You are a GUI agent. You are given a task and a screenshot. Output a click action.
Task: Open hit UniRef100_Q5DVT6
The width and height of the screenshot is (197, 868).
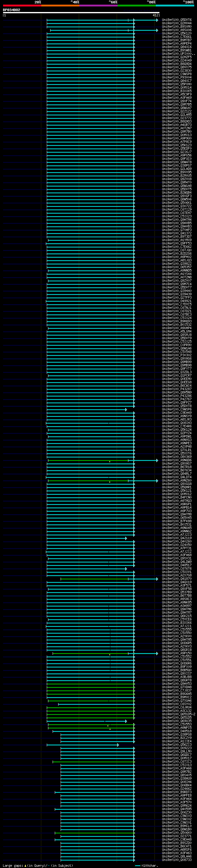click(177, 20)
